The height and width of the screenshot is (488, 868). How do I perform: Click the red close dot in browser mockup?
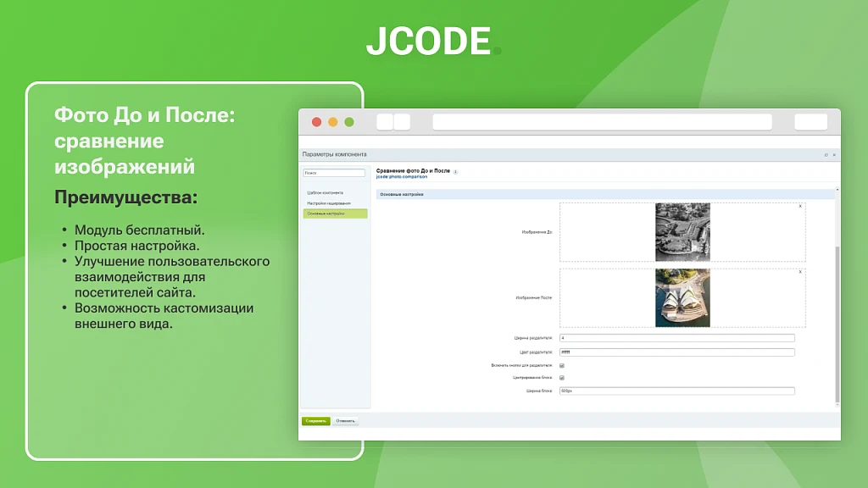[317, 122]
